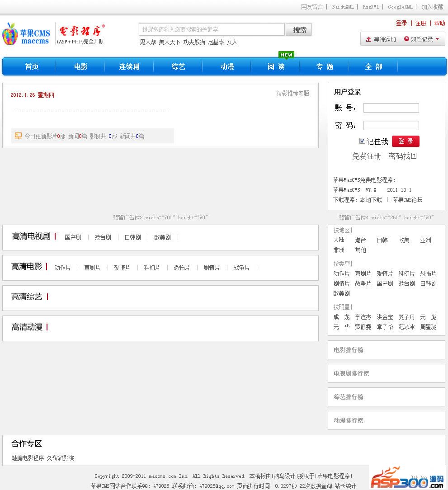The height and width of the screenshot is (490, 448).
Task: Open the 高清综艺 section heading
Action: click(x=27, y=297)
